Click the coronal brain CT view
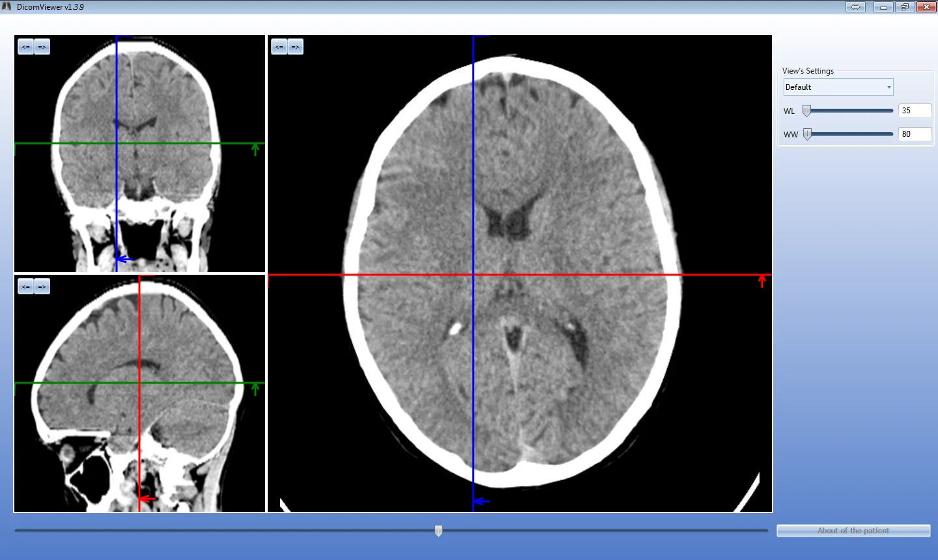 139,154
